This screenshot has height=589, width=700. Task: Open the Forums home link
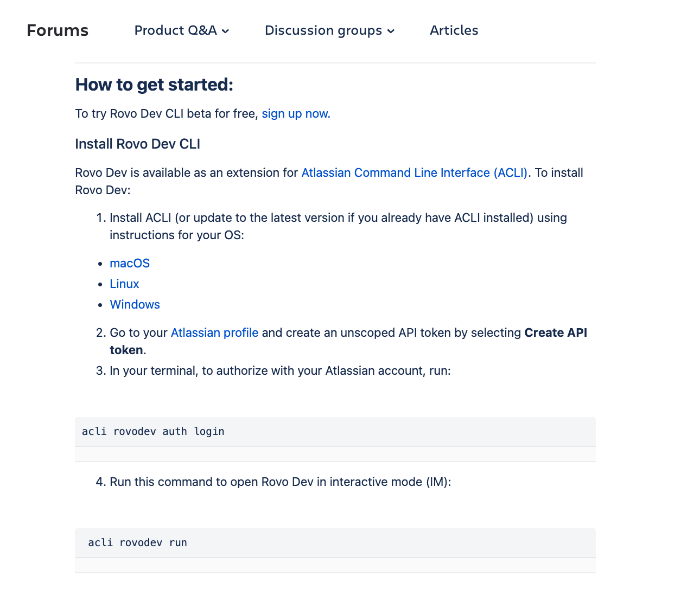pos(58,30)
